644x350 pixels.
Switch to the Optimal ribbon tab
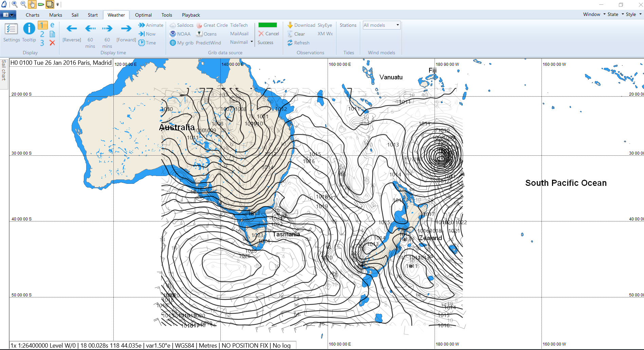[143, 15]
